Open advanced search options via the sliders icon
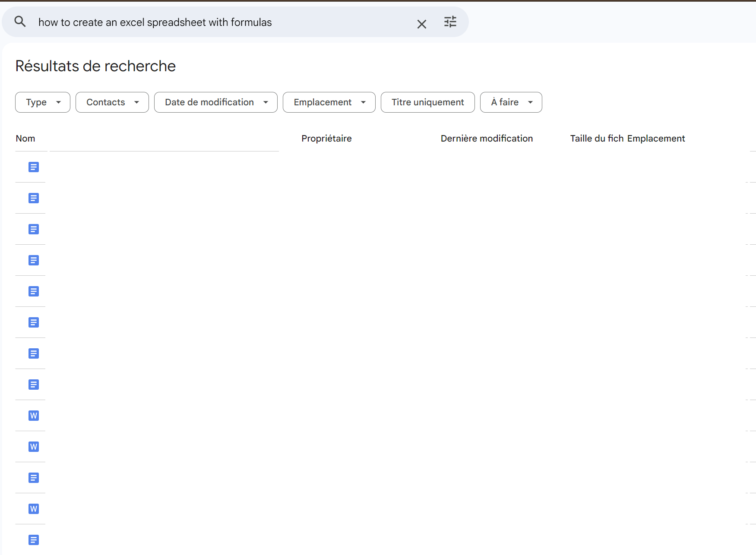The height and width of the screenshot is (555, 756). coord(450,22)
